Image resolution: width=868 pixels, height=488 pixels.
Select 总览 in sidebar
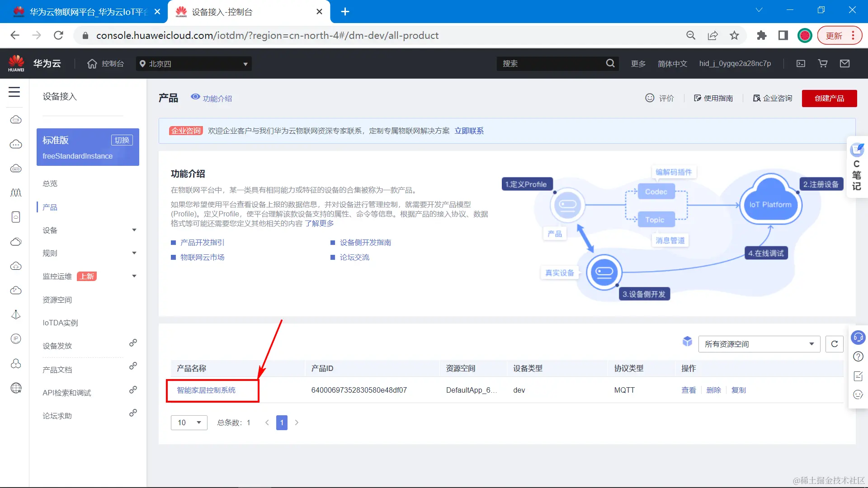coord(50,183)
